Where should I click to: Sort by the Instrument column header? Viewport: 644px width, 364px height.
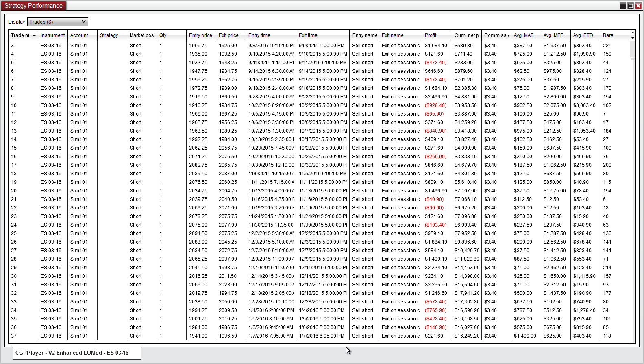(53, 35)
